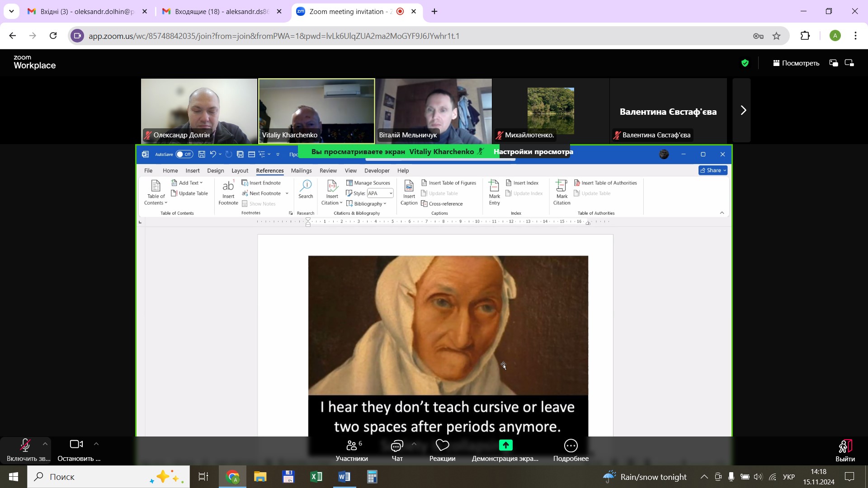Screen dimensions: 868x488
Task: Click Mark Entry icon in Index group
Action: point(494,192)
